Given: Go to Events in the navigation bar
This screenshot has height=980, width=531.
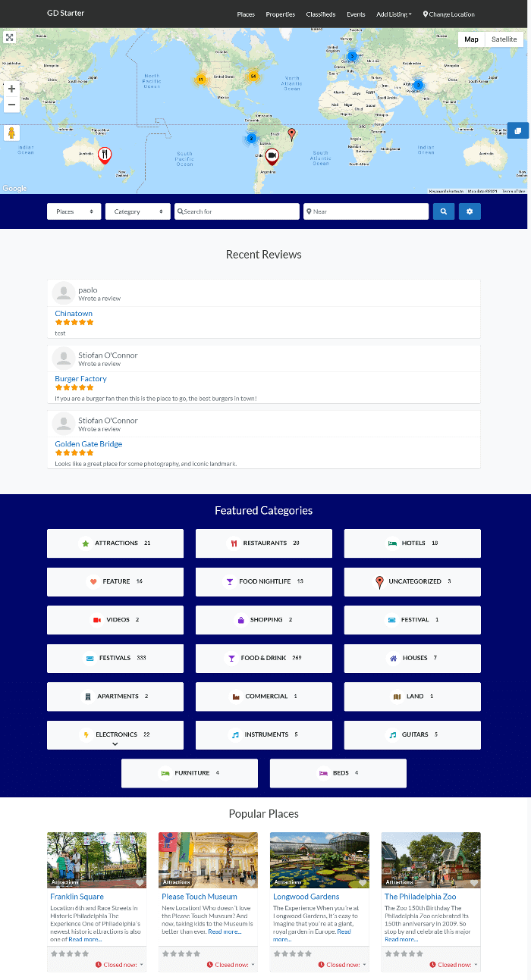Looking at the screenshot, I should point(356,14).
